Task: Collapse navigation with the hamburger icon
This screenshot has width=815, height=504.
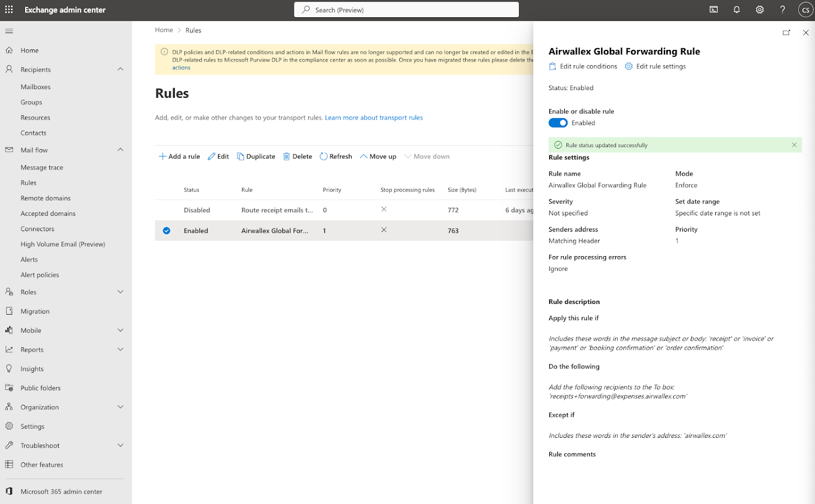Action: point(9,31)
